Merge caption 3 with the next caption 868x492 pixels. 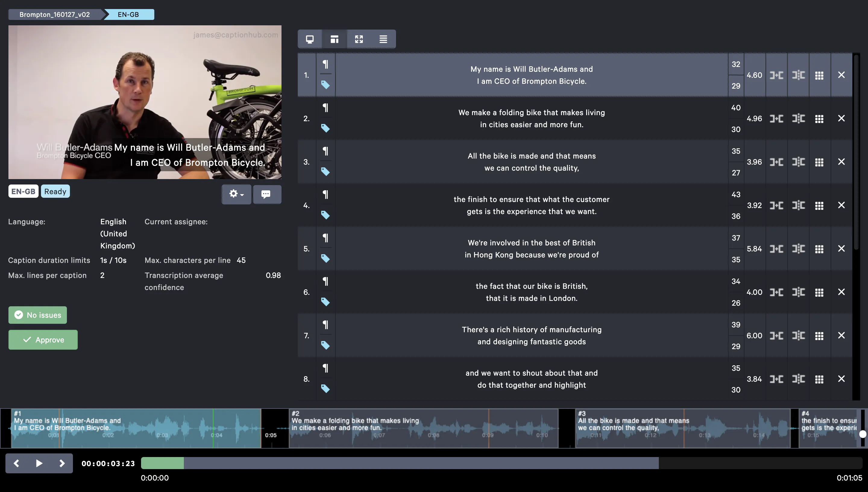776,162
